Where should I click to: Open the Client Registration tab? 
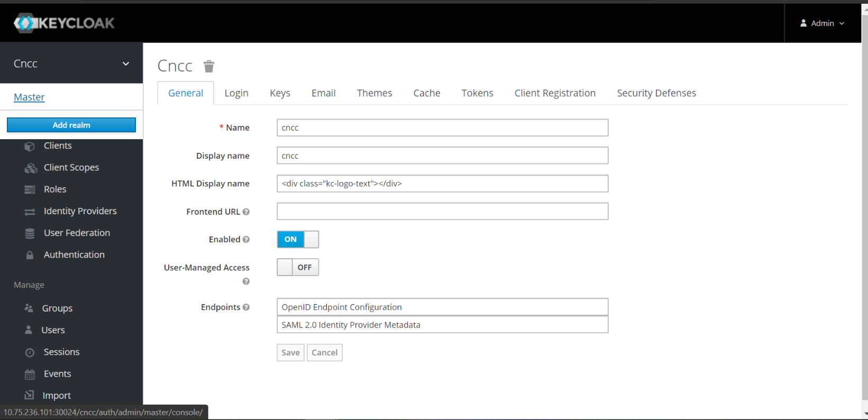click(555, 93)
